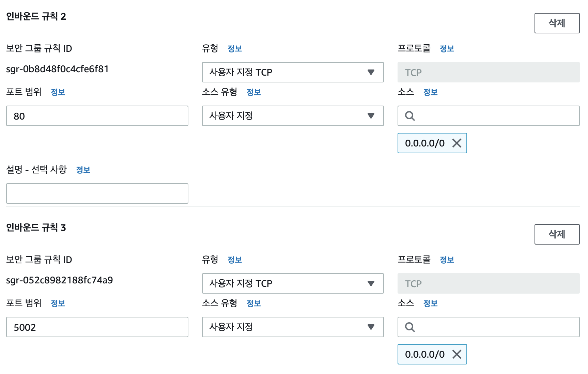Open 정보 link next to 포트 범위 in rule 2
The height and width of the screenshot is (374, 588).
point(58,92)
